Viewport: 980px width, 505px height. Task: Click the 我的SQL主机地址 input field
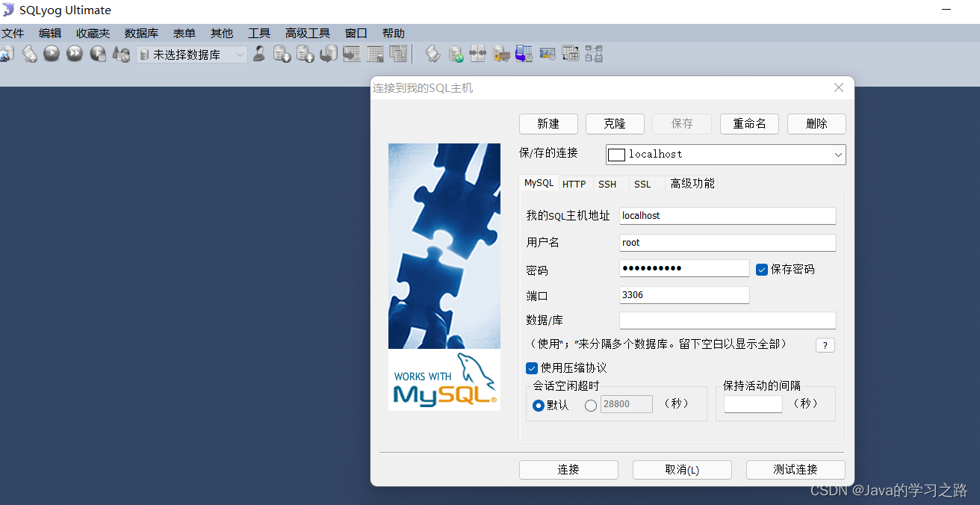coord(728,216)
